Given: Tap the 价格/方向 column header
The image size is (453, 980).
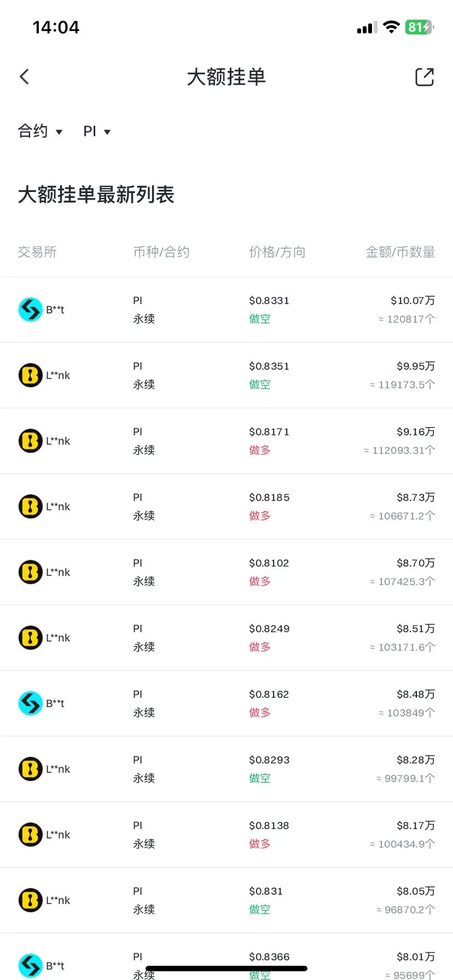Looking at the screenshot, I should pyautogui.click(x=277, y=252).
